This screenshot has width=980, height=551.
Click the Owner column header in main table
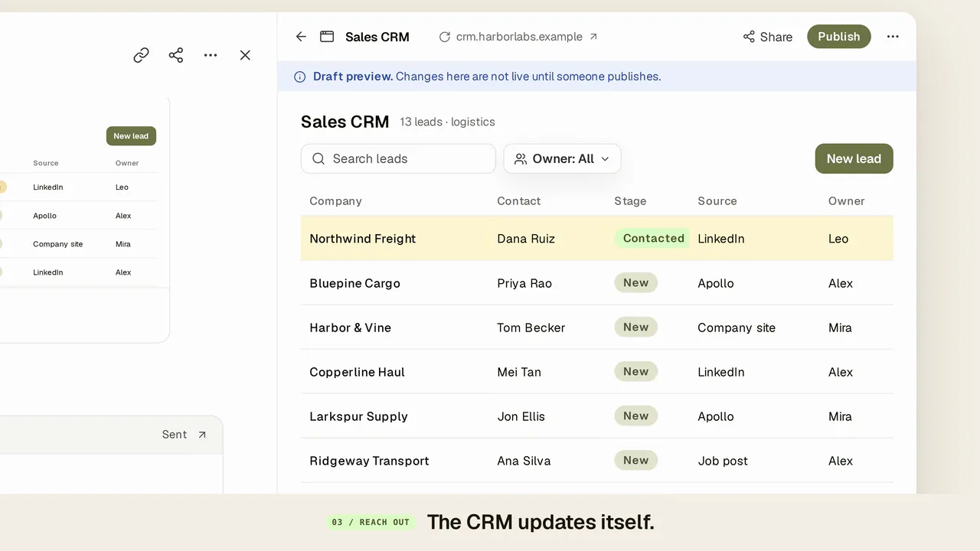coord(846,201)
